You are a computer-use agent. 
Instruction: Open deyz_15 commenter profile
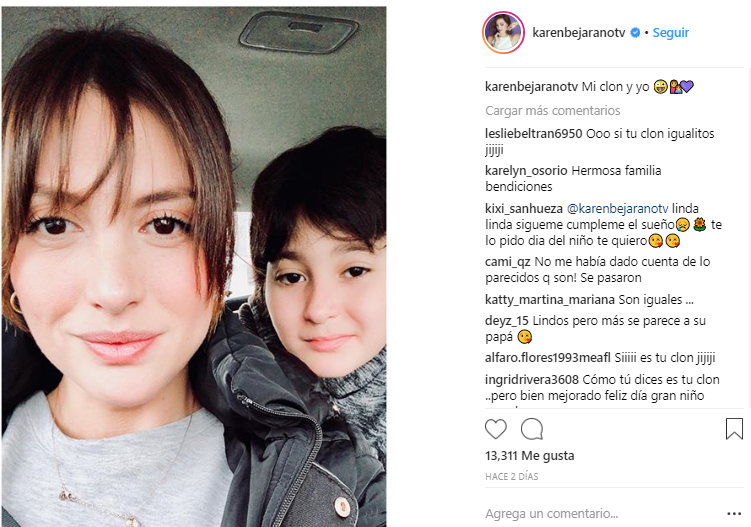click(507, 321)
